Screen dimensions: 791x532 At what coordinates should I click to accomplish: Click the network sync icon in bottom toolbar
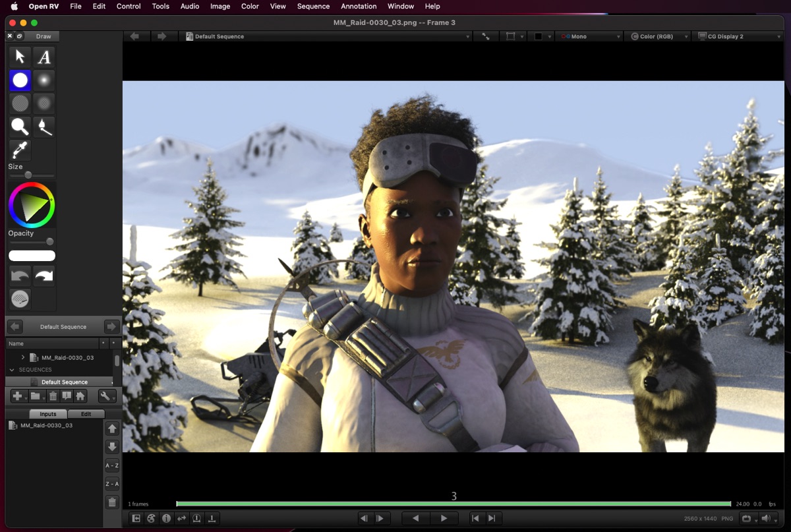point(151,518)
